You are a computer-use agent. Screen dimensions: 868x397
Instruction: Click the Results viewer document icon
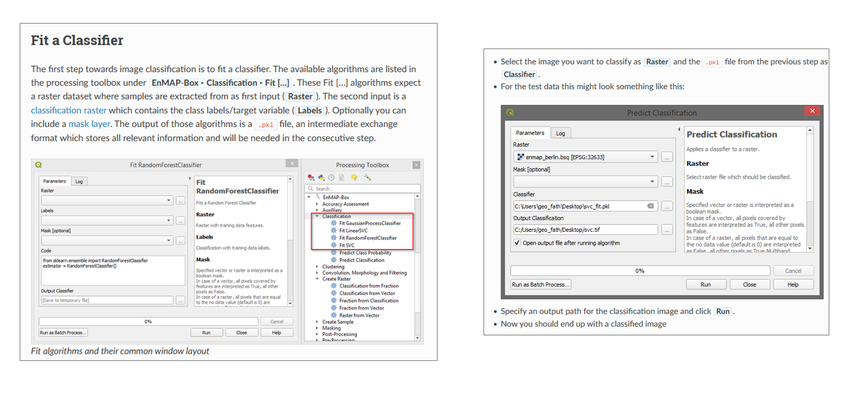tap(341, 178)
